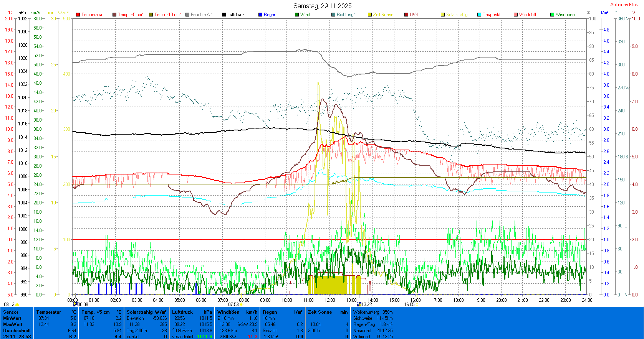Select the Solarstrahlg legend entry
Image resolution: width=644 pixels, height=339 pixels.
tap(457, 15)
